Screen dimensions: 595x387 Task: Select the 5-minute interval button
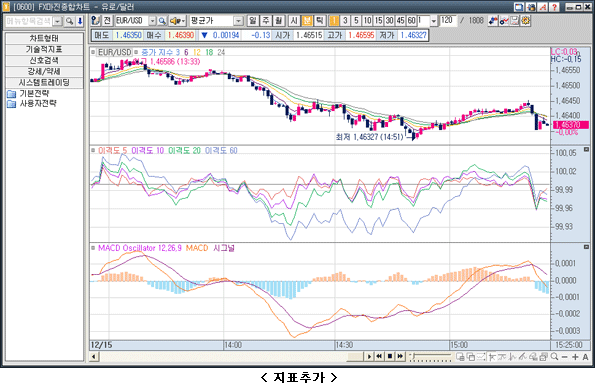pos(356,20)
